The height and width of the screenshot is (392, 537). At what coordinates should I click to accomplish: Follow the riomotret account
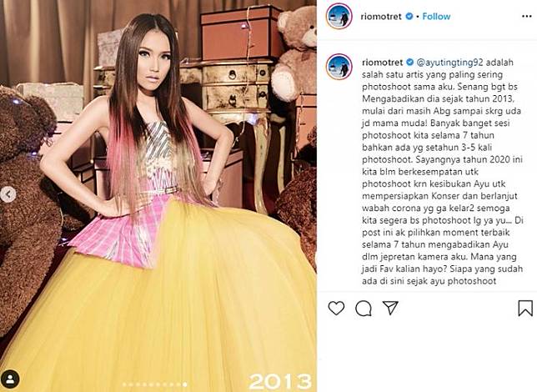click(436, 17)
